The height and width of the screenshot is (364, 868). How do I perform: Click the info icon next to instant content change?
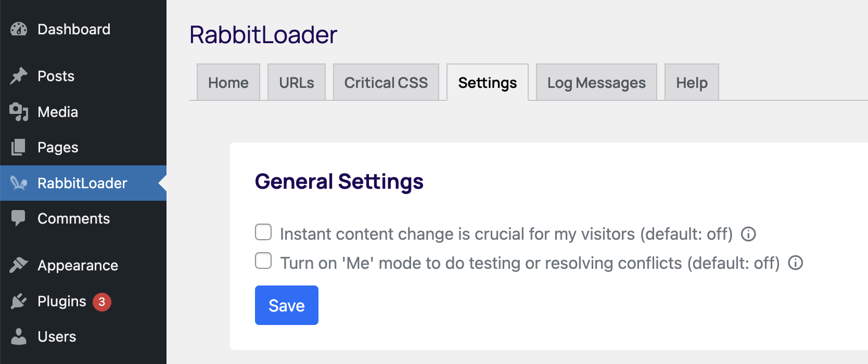(x=748, y=234)
